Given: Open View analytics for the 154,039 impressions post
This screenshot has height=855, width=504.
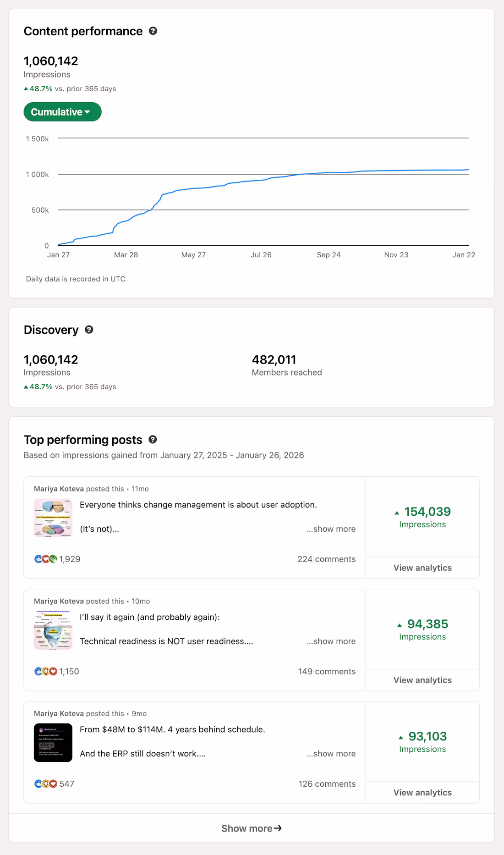Looking at the screenshot, I should pos(422,568).
